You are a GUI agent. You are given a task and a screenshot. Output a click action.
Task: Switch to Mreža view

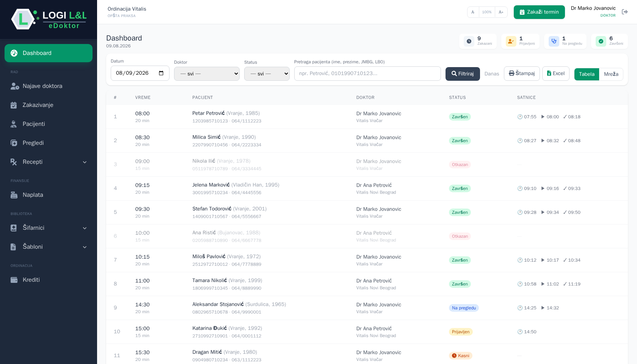[x=611, y=74]
